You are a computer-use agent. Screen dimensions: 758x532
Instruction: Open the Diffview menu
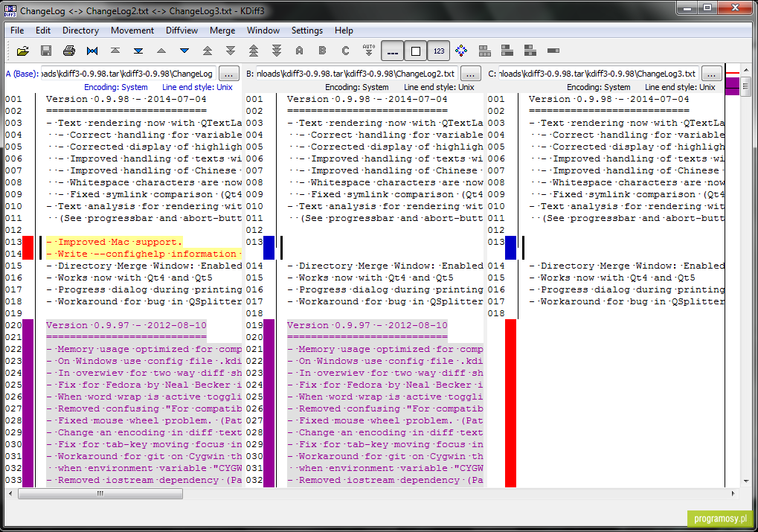point(182,31)
